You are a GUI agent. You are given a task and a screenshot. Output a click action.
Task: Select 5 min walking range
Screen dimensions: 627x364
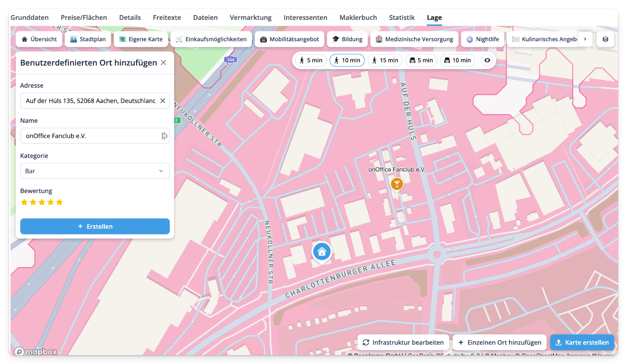pyautogui.click(x=311, y=60)
